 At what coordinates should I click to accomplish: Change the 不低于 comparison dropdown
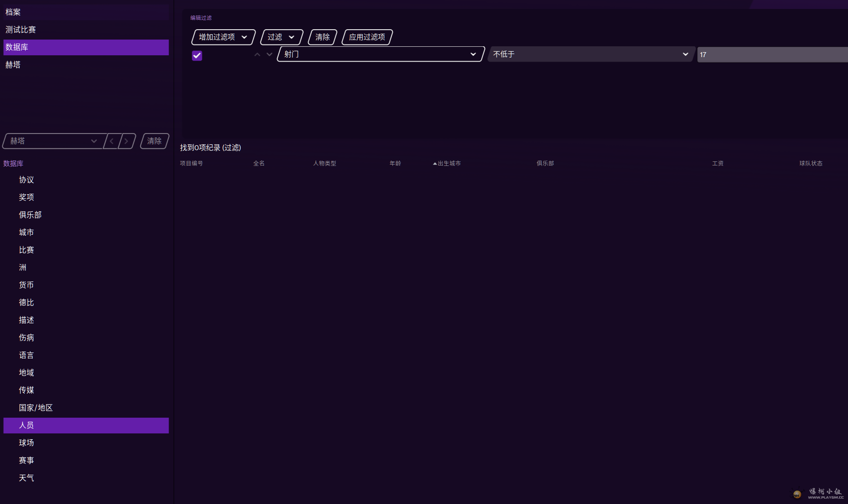pyautogui.click(x=591, y=54)
